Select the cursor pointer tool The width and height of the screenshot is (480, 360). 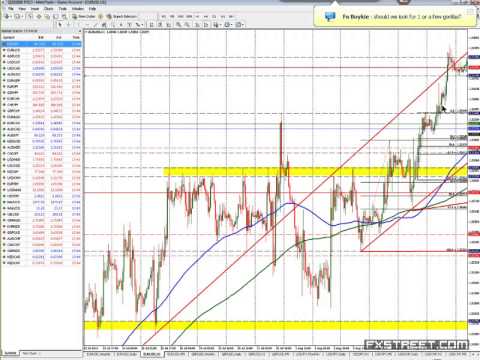(x=60, y=25)
